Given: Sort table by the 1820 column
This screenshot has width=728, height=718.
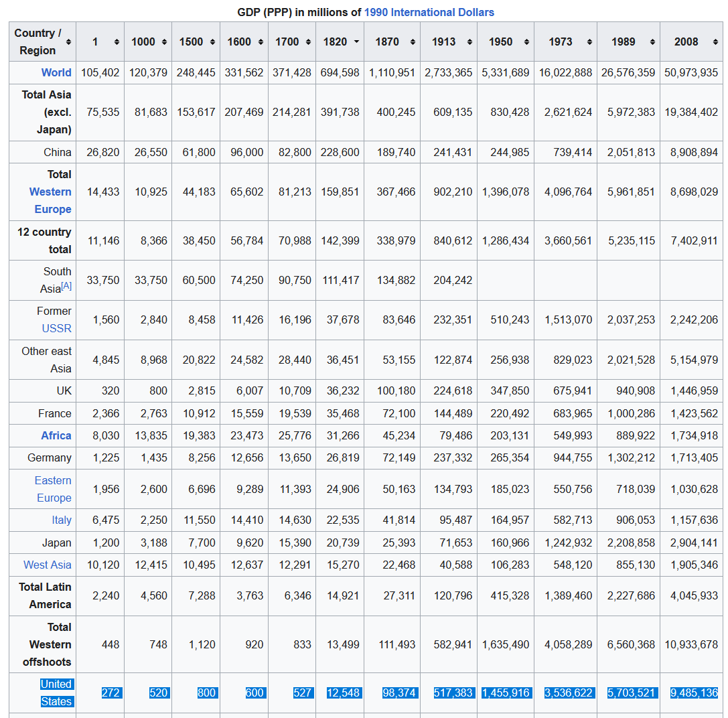Looking at the screenshot, I should click(356, 42).
